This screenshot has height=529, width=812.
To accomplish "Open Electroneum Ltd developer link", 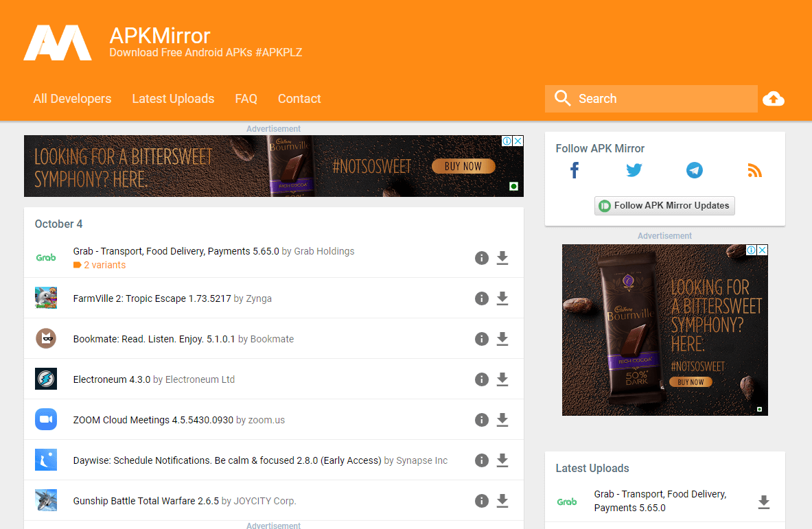I will 200,379.
